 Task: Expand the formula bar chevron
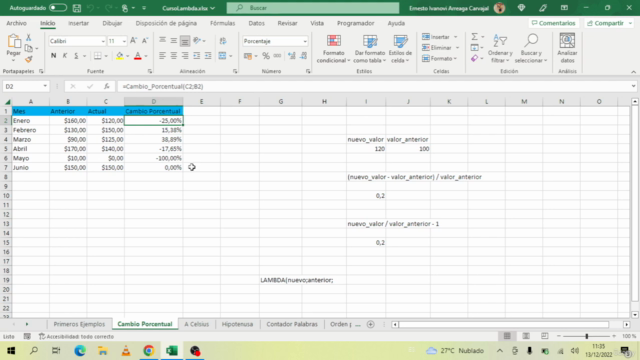633,87
